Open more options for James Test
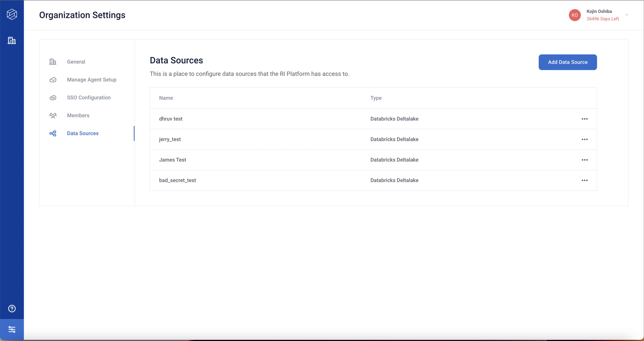This screenshot has height=341, width=644. click(585, 160)
